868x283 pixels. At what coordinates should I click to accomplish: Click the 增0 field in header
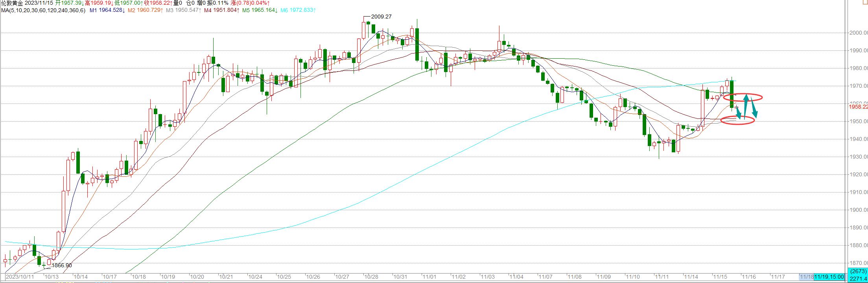(201, 3)
